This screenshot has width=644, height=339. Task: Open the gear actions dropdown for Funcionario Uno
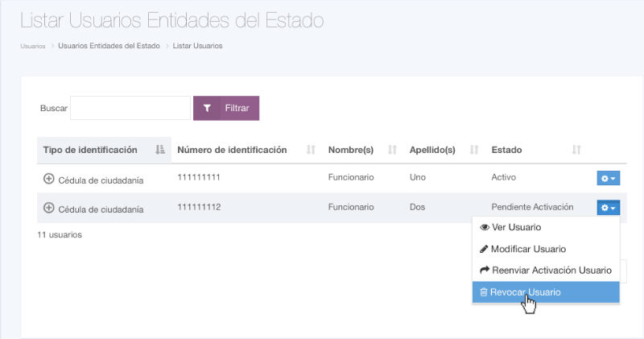point(608,177)
